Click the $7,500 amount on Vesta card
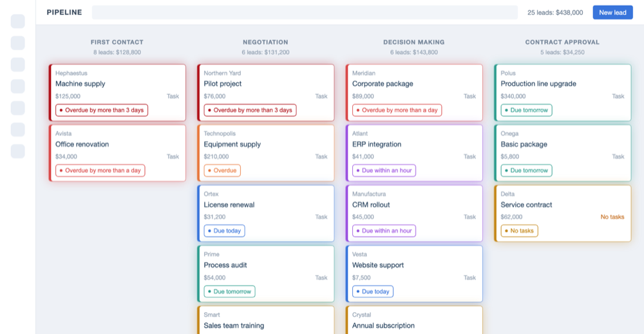644x334 pixels. [x=361, y=278]
